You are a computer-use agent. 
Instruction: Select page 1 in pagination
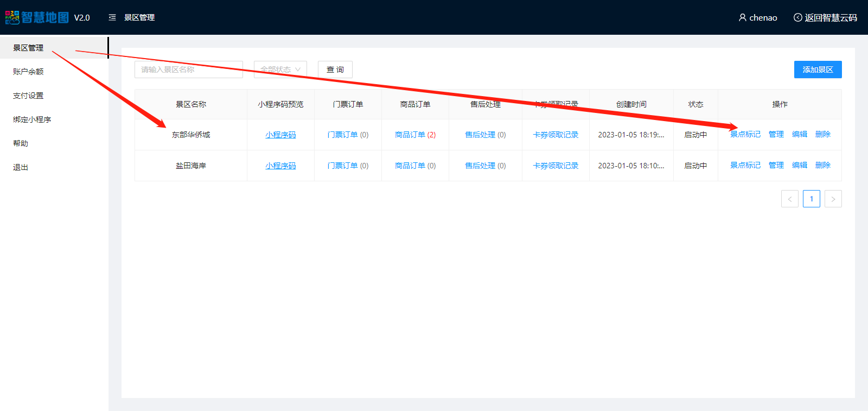[x=811, y=199]
